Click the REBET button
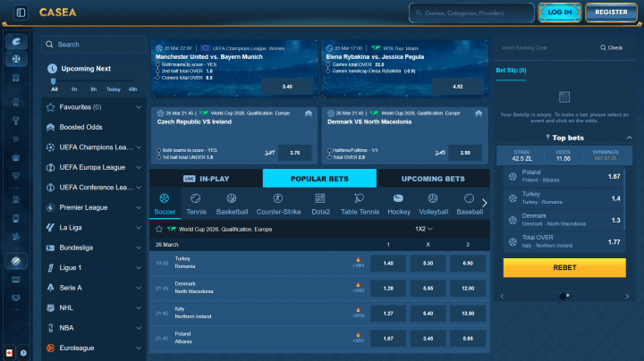Viewport: 644px width, 361px height. click(564, 267)
